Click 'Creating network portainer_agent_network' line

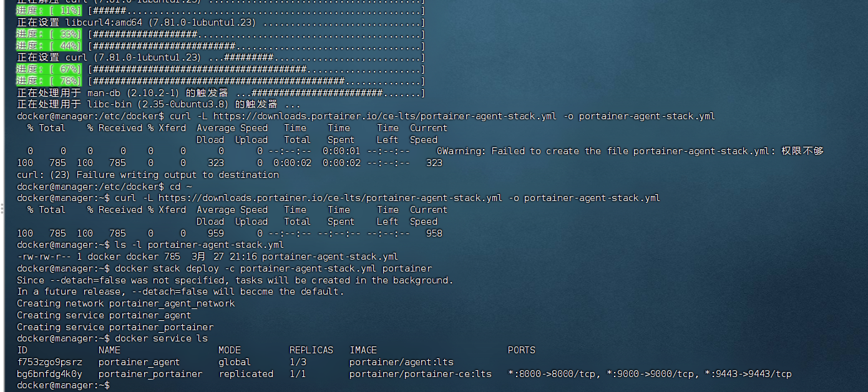[126, 303]
